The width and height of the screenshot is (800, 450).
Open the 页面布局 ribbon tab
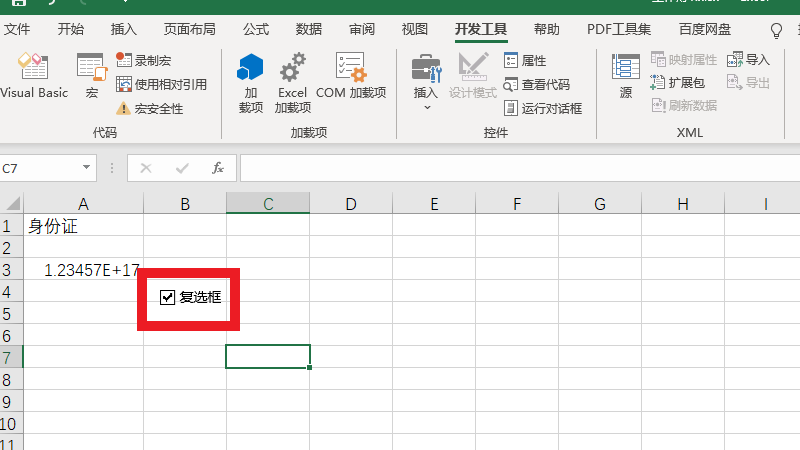[x=189, y=29]
